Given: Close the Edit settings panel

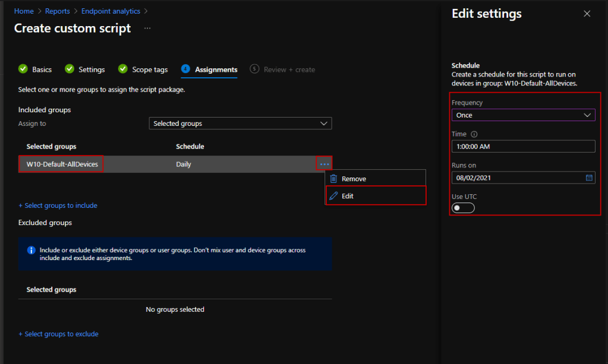Looking at the screenshot, I should pyautogui.click(x=587, y=14).
